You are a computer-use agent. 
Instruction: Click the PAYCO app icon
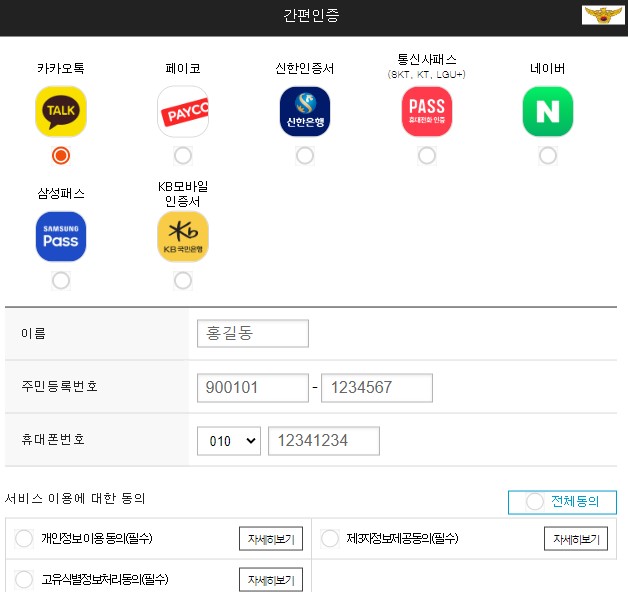tap(183, 111)
